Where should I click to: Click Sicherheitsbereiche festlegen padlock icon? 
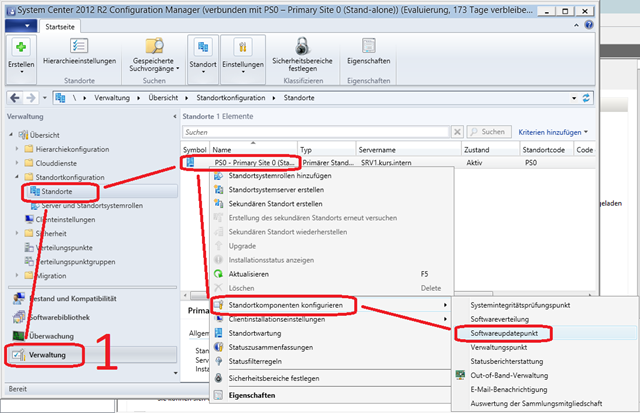[x=302, y=46]
